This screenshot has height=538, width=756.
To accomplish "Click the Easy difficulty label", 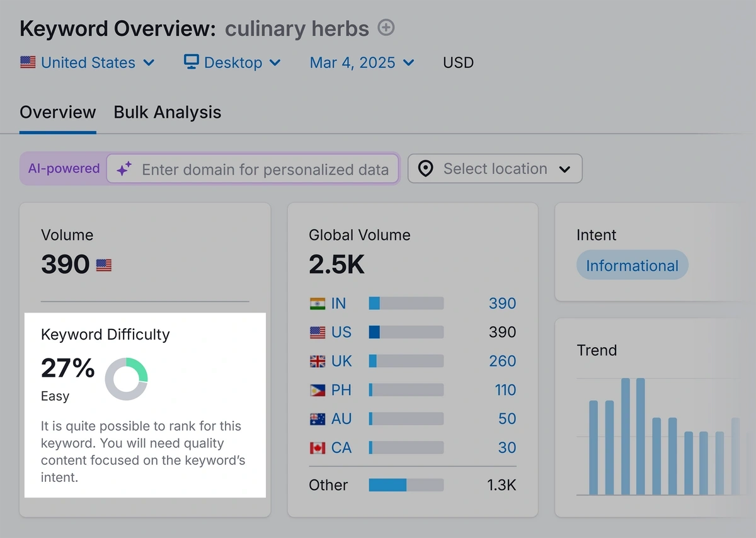I will pyautogui.click(x=55, y=396).
